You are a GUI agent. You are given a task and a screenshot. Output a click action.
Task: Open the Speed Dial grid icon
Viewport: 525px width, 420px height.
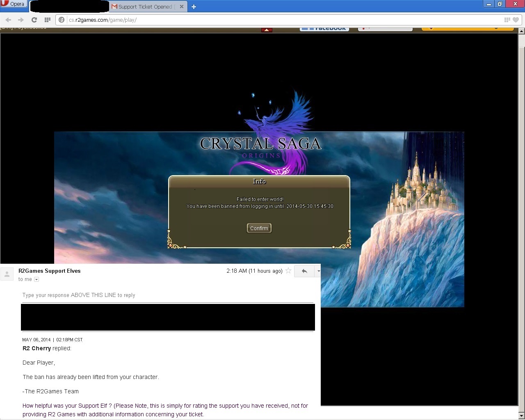(x=48, y=20)
